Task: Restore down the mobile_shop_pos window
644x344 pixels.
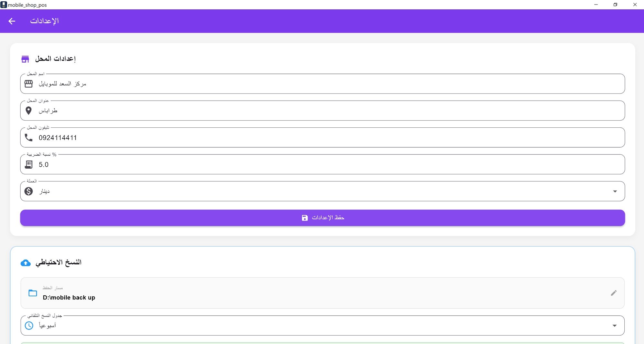Action: pyautogui.click(x=615, y=5)
